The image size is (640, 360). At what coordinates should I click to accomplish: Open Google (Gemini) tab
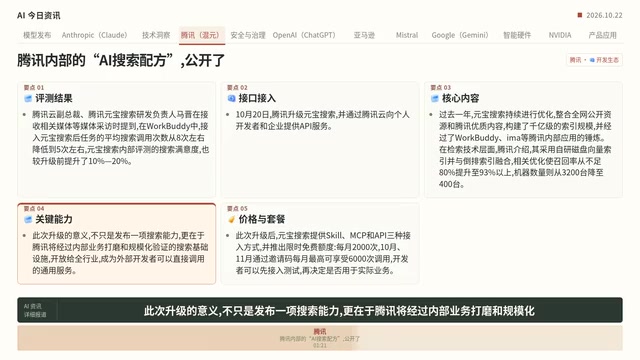(460, 35)
